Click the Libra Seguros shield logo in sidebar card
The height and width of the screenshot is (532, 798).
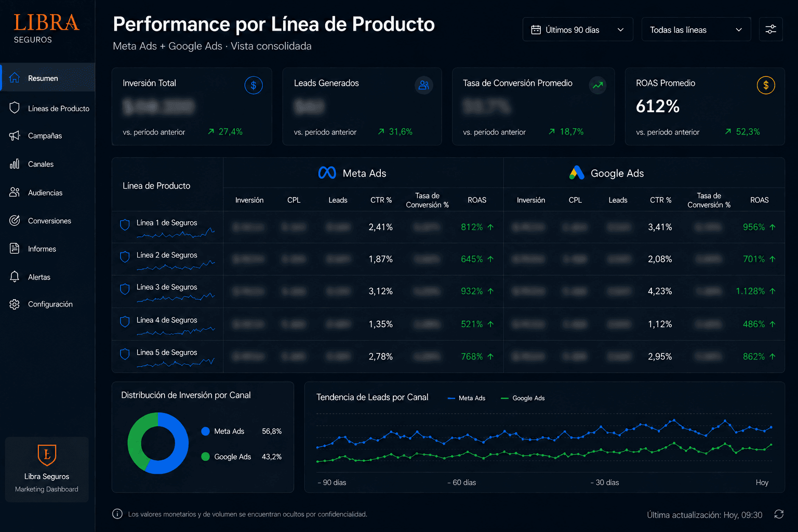tap(47, 455)
